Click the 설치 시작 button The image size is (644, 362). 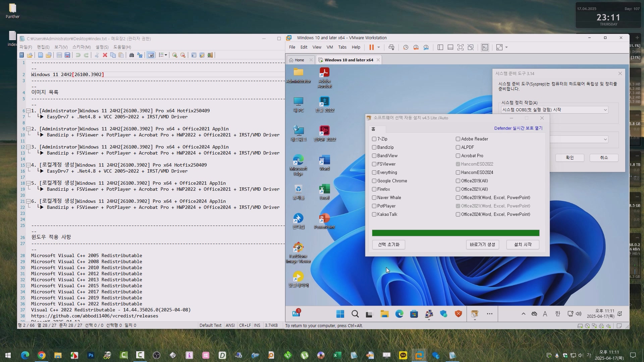coord(523,244)
